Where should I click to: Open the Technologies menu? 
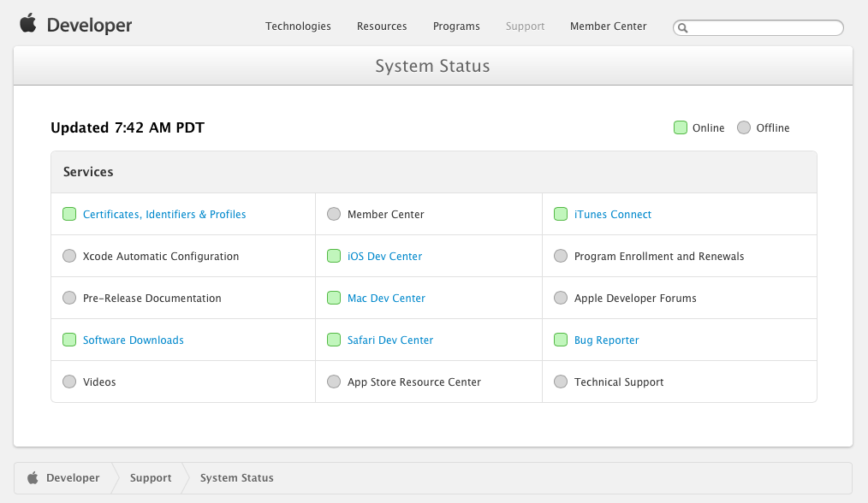[298, 26]
